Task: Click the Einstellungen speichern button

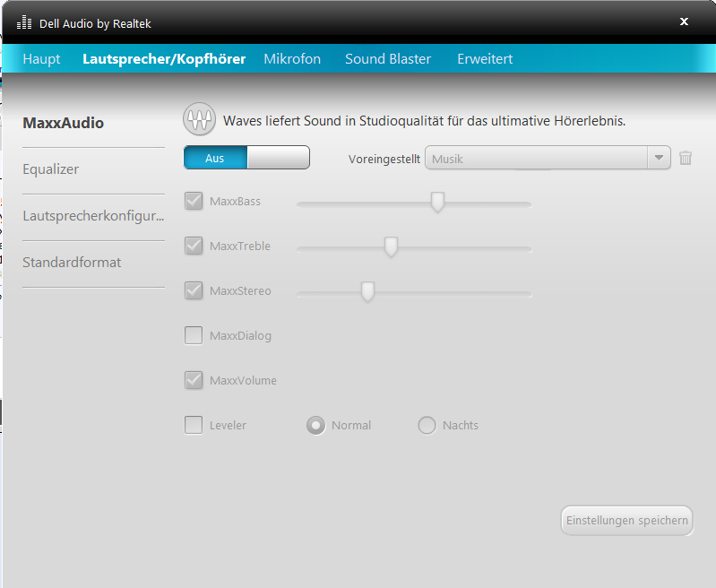Action: click(627, 521)
